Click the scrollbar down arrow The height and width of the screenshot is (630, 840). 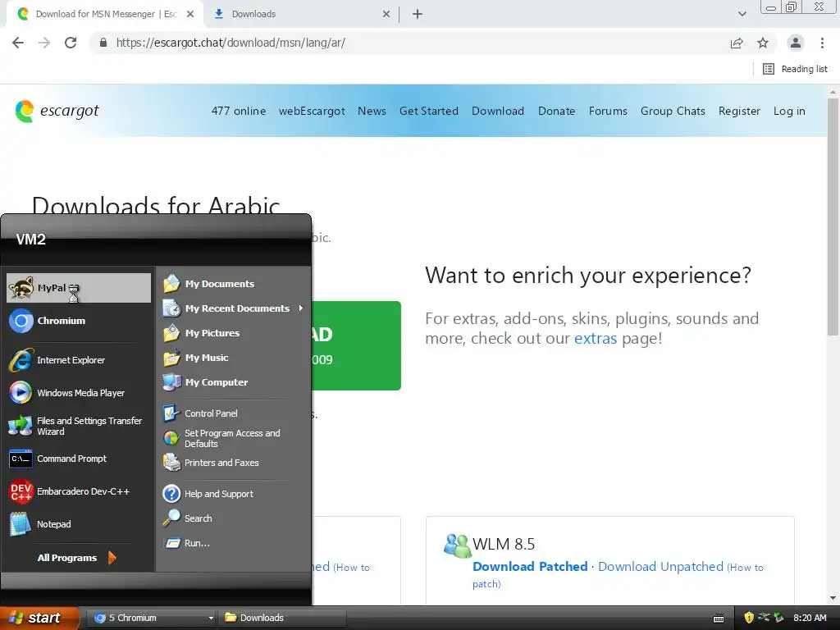833,598
